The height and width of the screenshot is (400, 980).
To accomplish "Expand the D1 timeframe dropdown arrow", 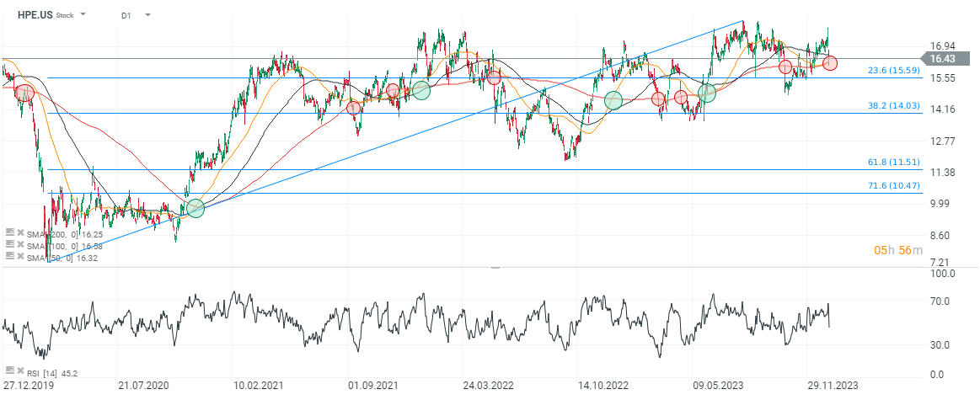I will click(147, 13).
